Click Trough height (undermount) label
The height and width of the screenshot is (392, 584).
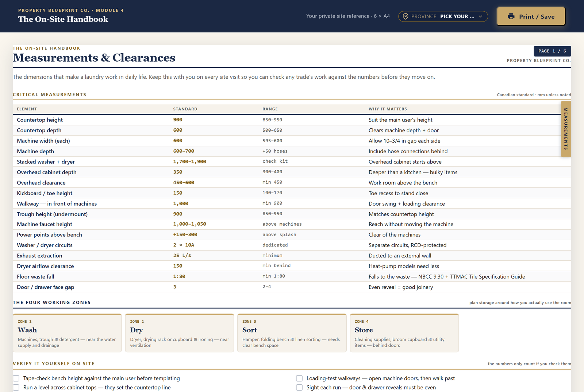click(x=52, y=214)
